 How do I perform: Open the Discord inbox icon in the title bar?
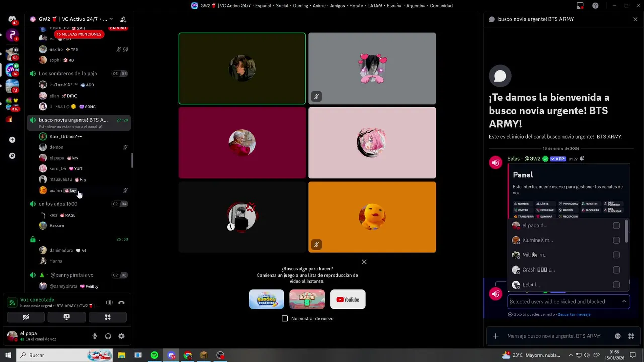[580, 6]
